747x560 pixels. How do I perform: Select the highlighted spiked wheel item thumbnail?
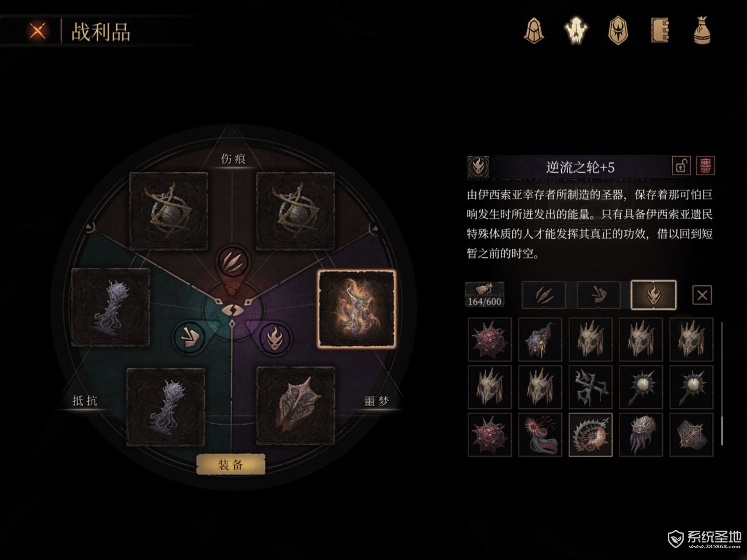pos(590,434)
